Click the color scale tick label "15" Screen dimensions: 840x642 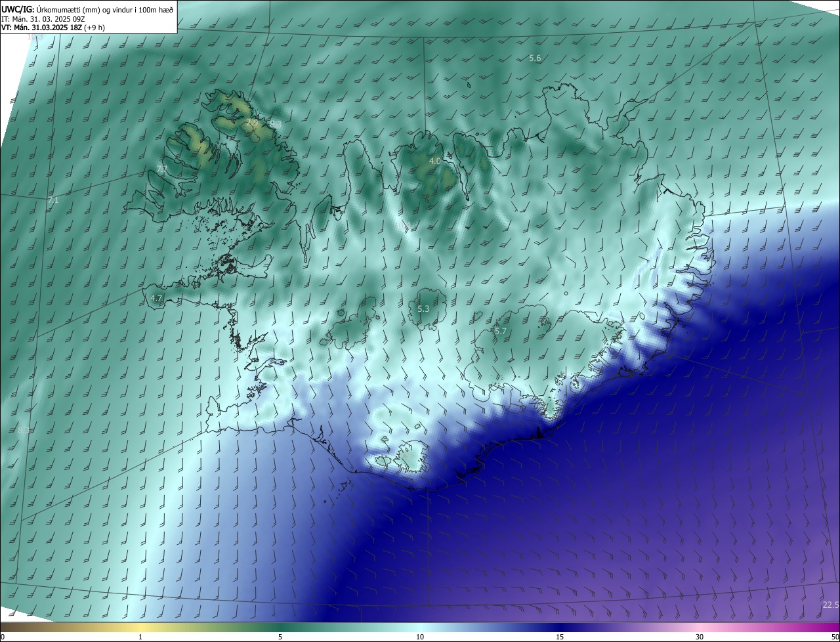pos(560,637)
